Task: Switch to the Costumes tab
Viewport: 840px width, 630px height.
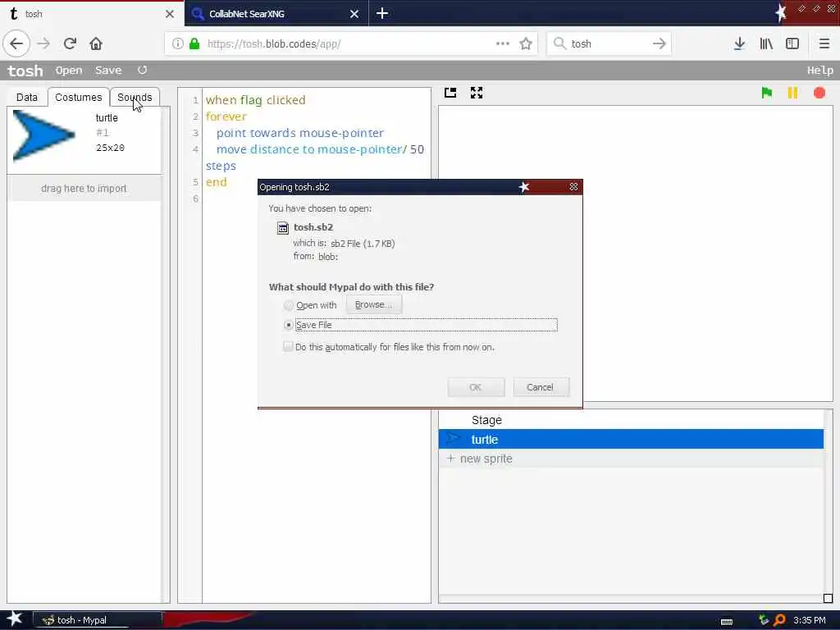Action: click(78, 97)
